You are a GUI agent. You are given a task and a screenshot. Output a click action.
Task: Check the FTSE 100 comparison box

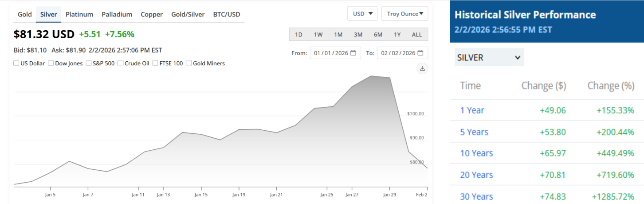pyautogui.click(x=155, y=63)
